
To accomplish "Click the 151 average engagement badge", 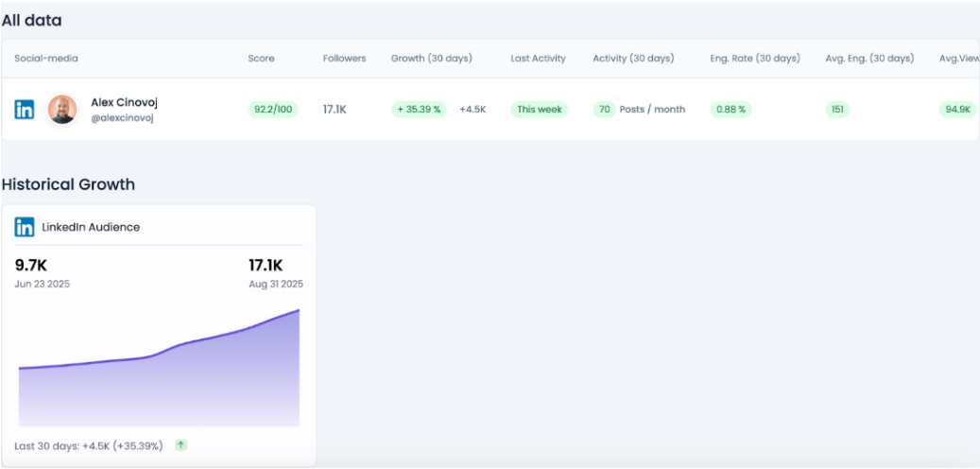I will click(x=837, y=110).
